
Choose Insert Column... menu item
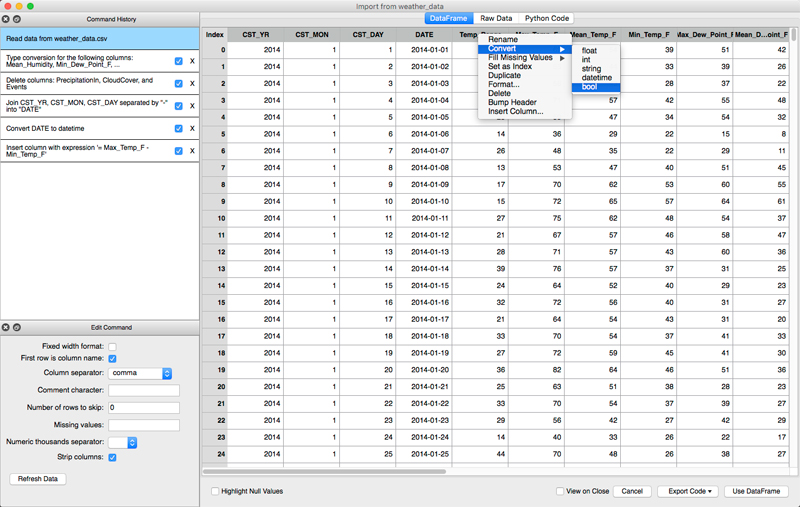click(x=524, y=112)
